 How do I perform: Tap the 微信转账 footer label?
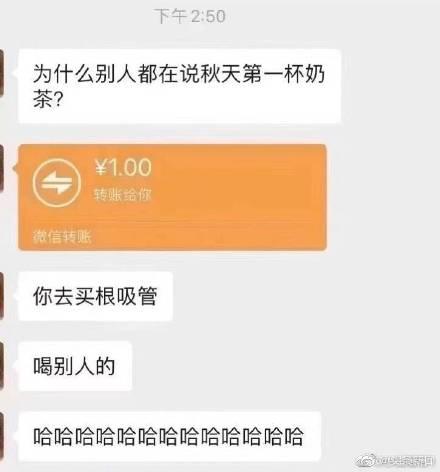point(62,237)
